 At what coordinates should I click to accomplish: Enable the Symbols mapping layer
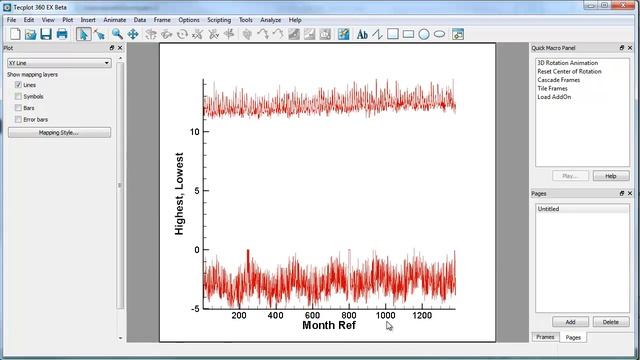pos(18,96)
